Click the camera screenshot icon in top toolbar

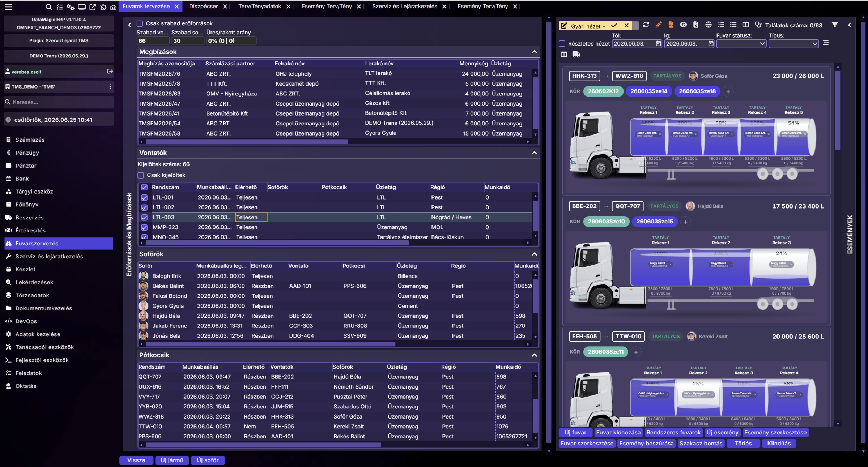[x=113, y=7]
